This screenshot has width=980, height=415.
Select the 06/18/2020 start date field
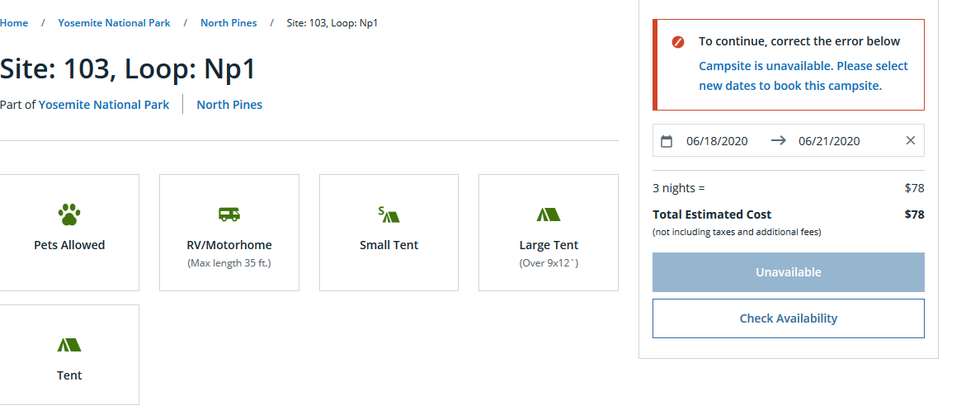pyautogui.click(x=717, y=141)
